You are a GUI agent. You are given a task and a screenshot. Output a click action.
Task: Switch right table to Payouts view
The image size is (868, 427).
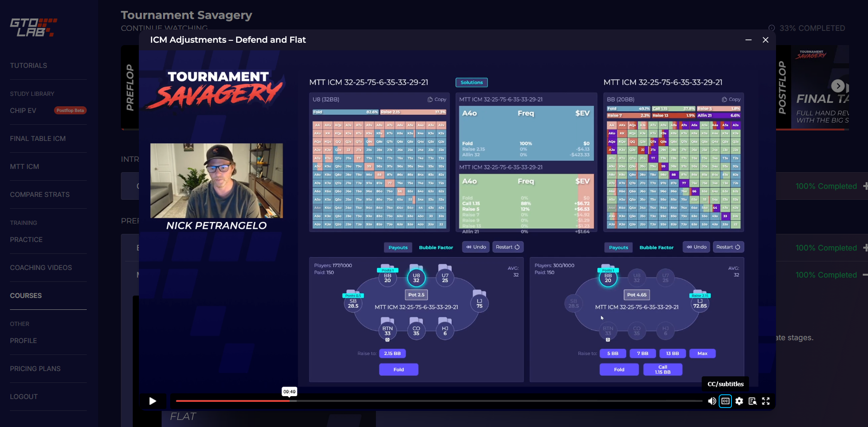point(618,247)
